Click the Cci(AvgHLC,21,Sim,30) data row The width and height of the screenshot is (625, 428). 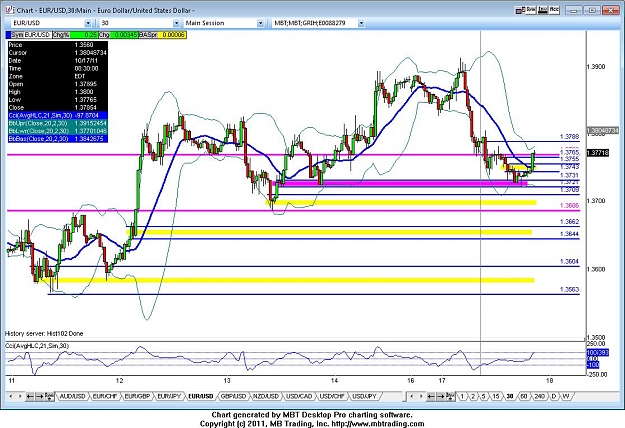point(57,115)
